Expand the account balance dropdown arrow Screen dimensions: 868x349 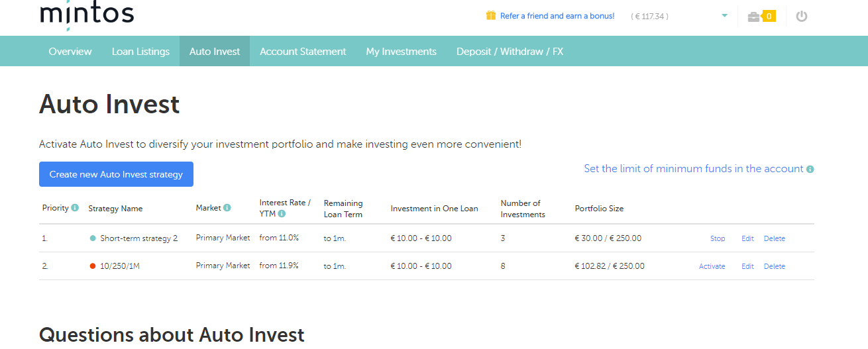click(x=724, y=16)
